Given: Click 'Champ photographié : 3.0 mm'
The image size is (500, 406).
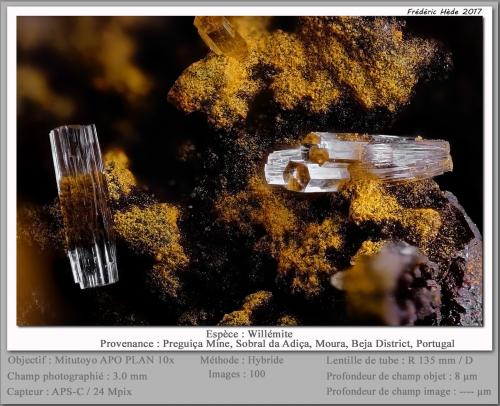Looking at the screenshot, I should (77, 376).
